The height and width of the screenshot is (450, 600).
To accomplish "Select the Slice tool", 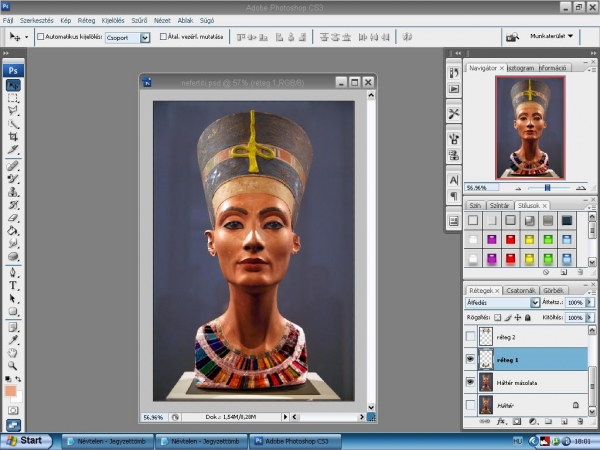I will 13,149.
